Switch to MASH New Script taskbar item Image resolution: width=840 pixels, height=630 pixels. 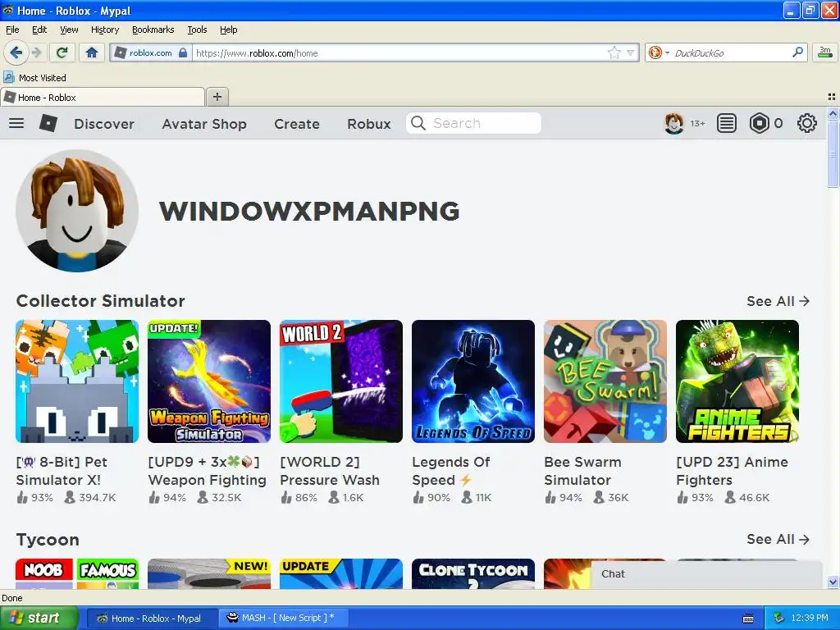284,619
